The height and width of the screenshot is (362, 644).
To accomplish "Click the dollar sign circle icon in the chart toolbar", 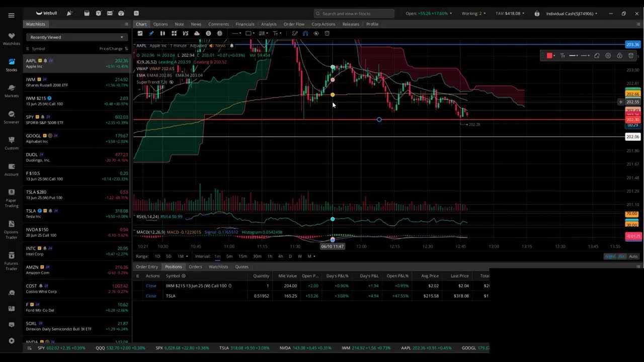I will coord(208,33).
